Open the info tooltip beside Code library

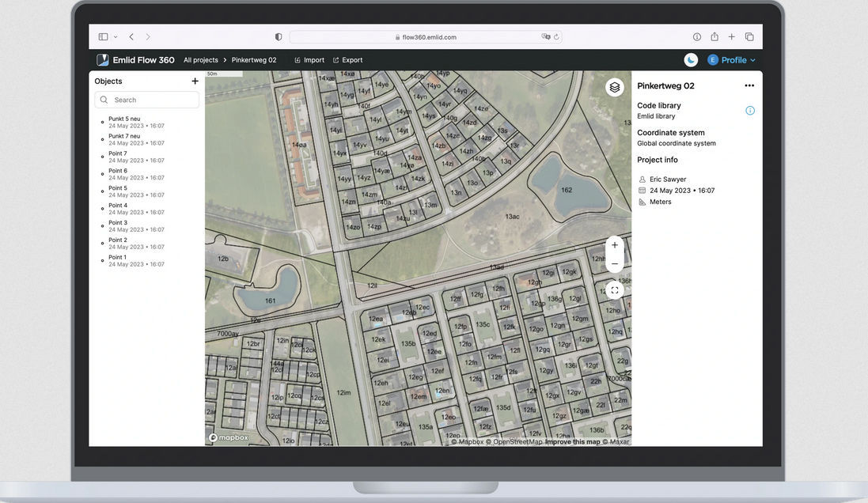[x=749, y=111]
